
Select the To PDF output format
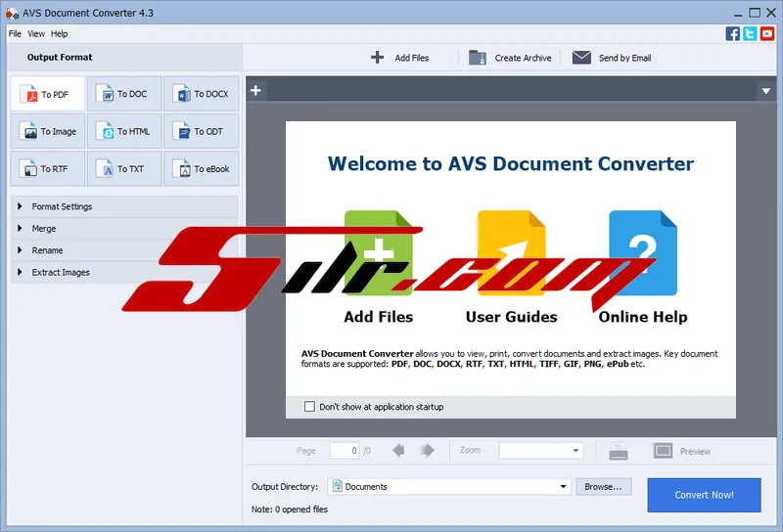(x=47, y=94)
